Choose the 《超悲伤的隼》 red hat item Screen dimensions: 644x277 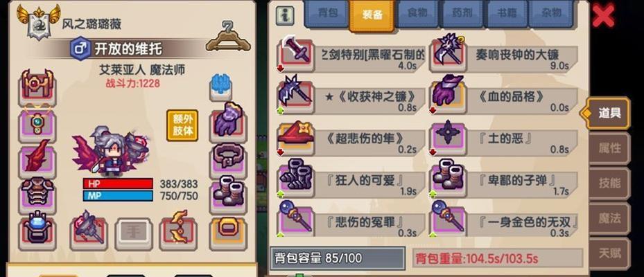(351, 138)
